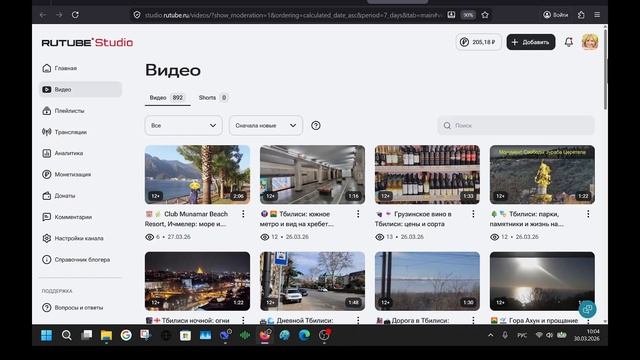Click the address bar URL
The width and height of the screenshot is (640, 360).
(293, 15)
